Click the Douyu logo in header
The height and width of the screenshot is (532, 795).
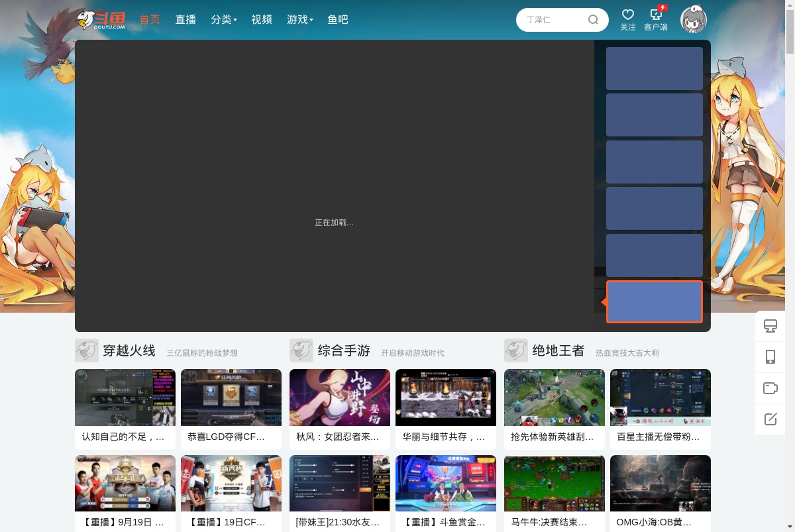100,20
